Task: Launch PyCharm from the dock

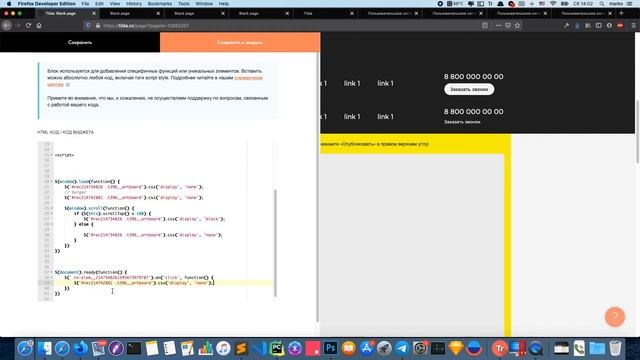Action: pyautogui.click(x=277, y=348)
